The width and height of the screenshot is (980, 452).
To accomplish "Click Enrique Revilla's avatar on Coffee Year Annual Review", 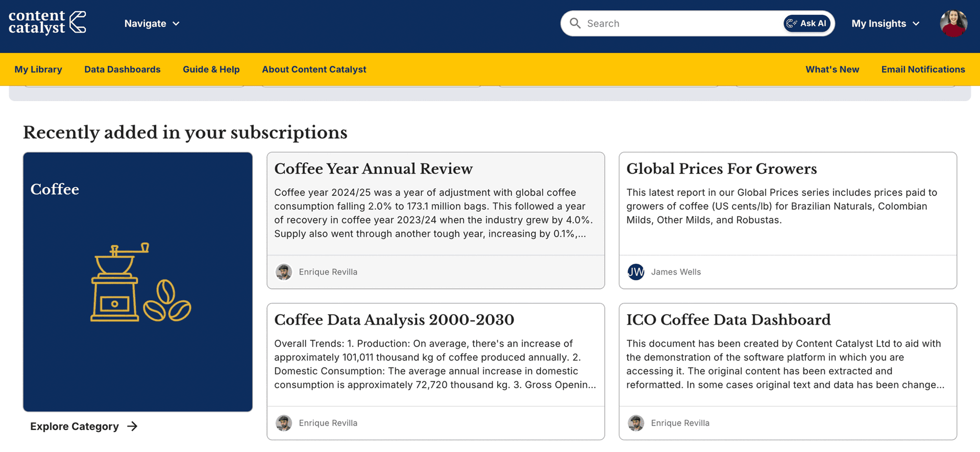I will tap(284, 272).
